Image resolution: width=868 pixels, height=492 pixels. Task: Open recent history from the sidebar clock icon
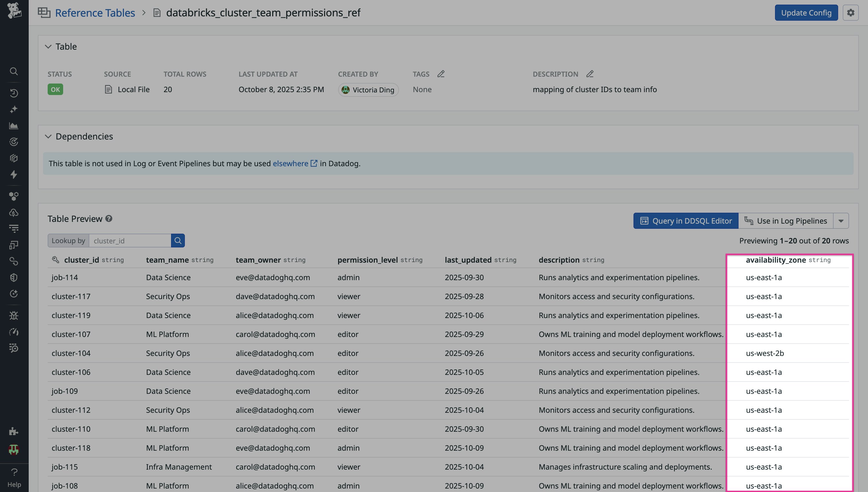pos(14,93)
